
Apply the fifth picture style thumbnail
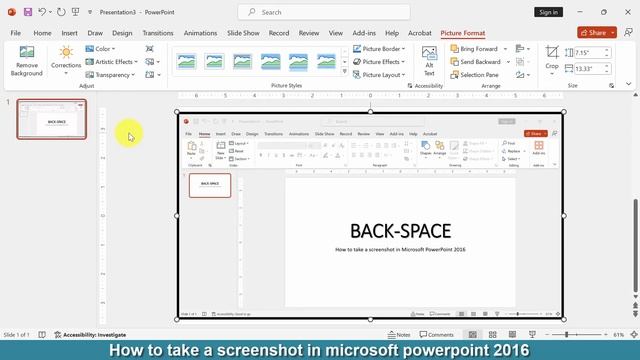tap(298, 62)
